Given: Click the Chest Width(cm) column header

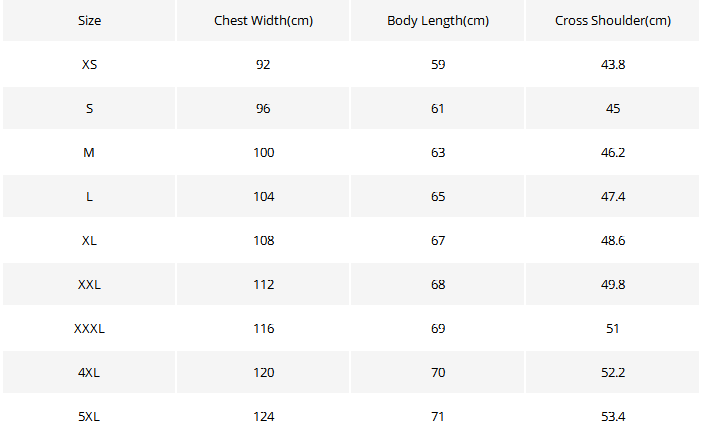Looking at the screenshot, I should pos(263,21).
